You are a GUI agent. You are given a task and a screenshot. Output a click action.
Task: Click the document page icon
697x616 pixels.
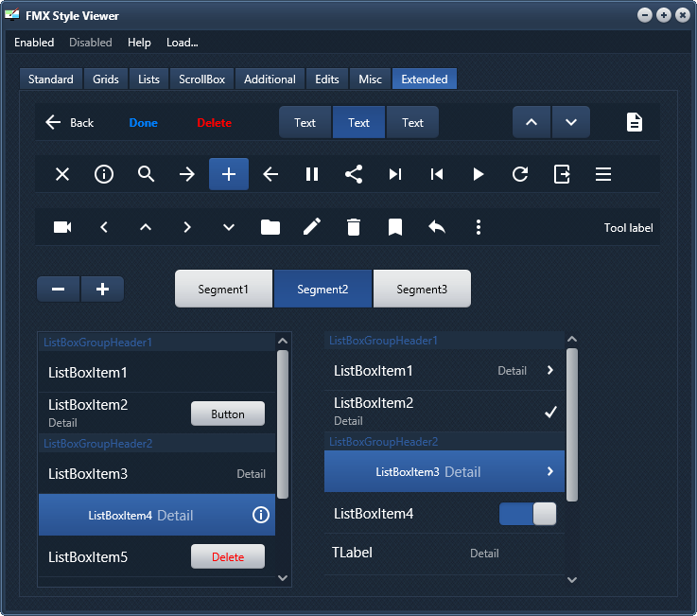(635, 122)
